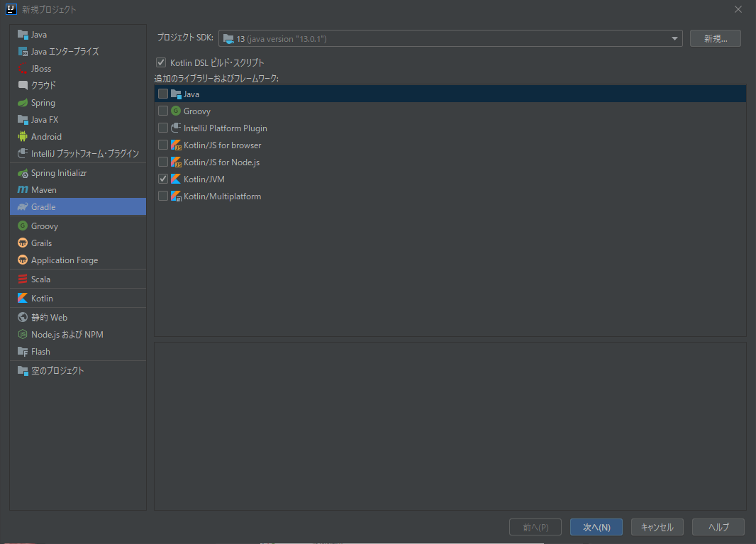This screenshot has height=544, width=756.
Task: Click the Java エンタープライズ icon
Action: point(23,52)
